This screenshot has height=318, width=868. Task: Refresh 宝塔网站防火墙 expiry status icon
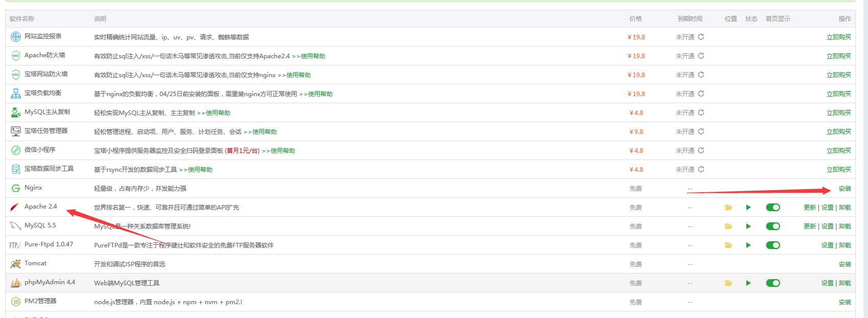coord(701,75)
